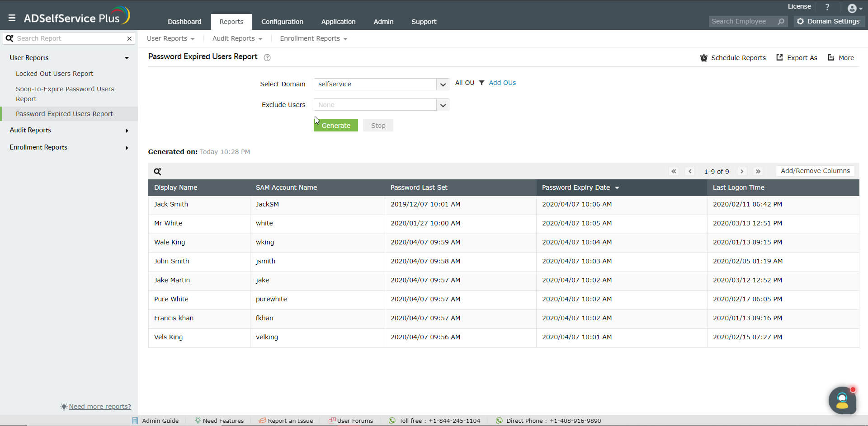This screenshot has width=868, height=426.
Task: Open help question mark beside report title
Action: coord(267,57)
